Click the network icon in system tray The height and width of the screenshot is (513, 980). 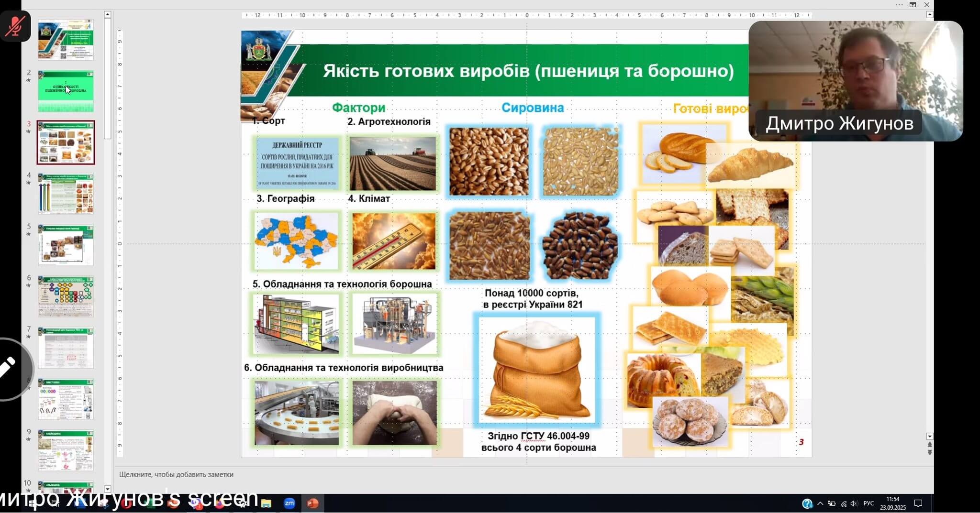pyautogui.click(x=843, y=503)
